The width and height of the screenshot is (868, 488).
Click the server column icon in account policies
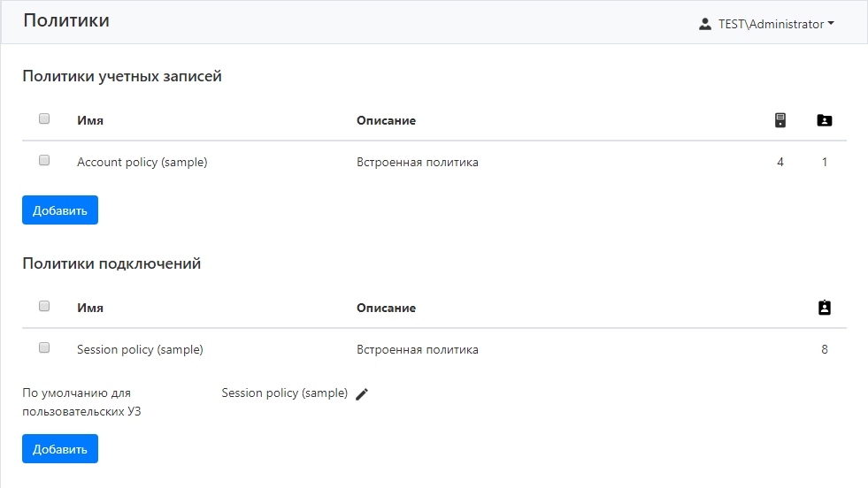780,120
